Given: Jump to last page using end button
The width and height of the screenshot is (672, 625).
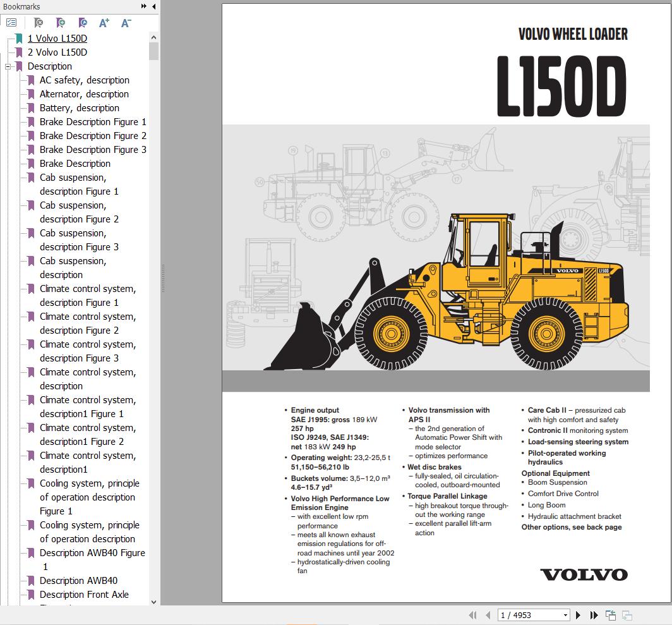Looking at the screenshot, I should (594, 614).
